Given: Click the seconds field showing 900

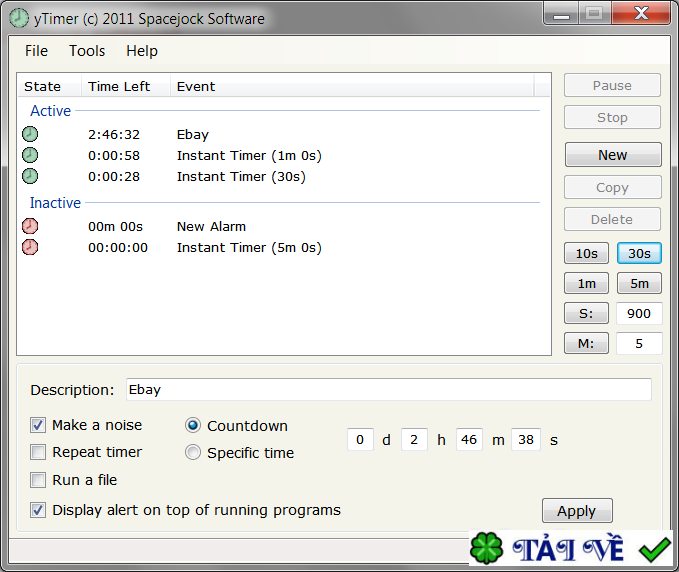Looking at the screenshot, I should pos(639,313).
